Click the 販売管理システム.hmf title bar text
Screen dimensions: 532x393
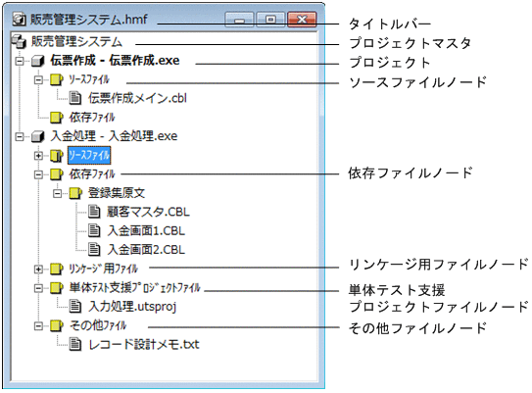pyautogui.click(x=89, y=20)
